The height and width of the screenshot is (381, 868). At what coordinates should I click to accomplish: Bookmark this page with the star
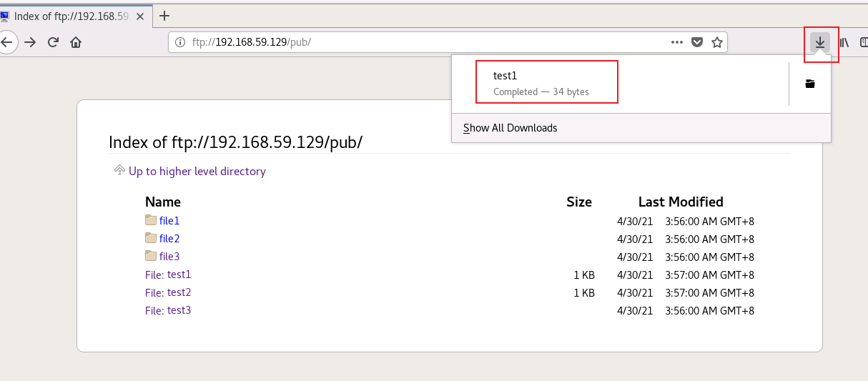[x=717, y=42]
